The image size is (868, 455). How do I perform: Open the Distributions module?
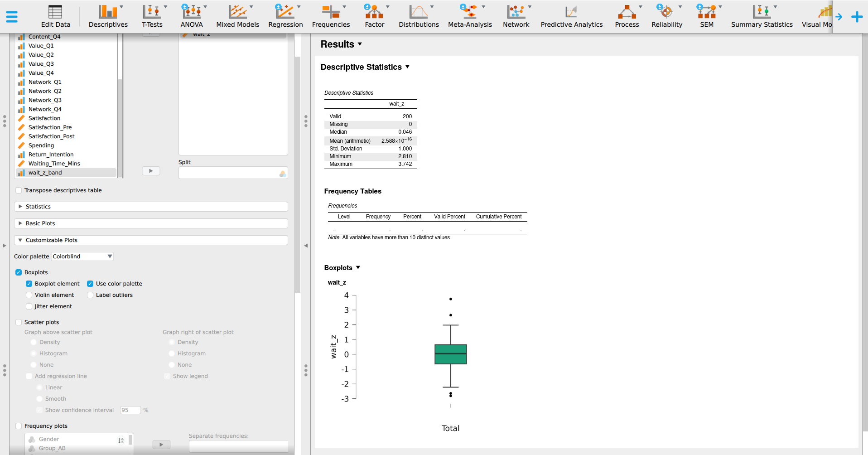click(x=419, y=16)
